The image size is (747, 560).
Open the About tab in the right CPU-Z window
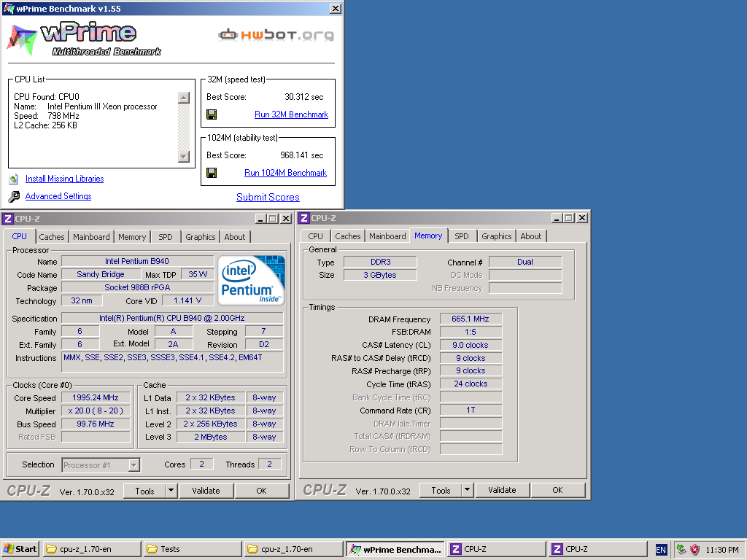point(531,236)
